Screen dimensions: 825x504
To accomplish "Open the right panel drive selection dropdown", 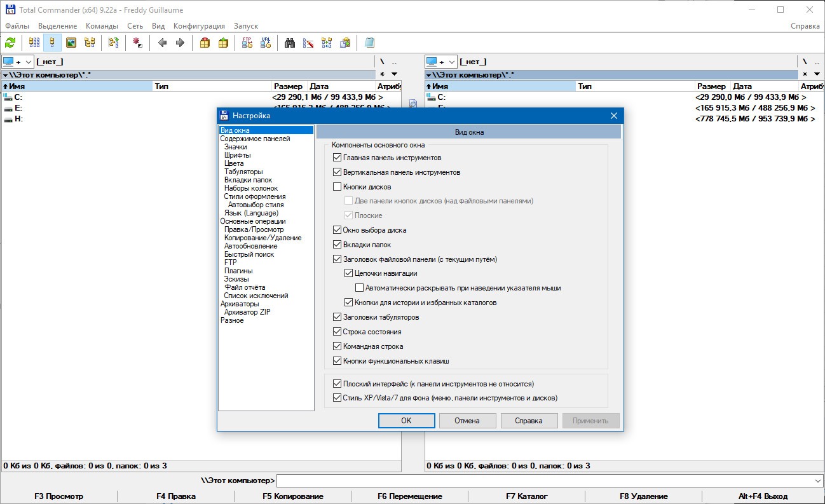I will coord(441,62).
